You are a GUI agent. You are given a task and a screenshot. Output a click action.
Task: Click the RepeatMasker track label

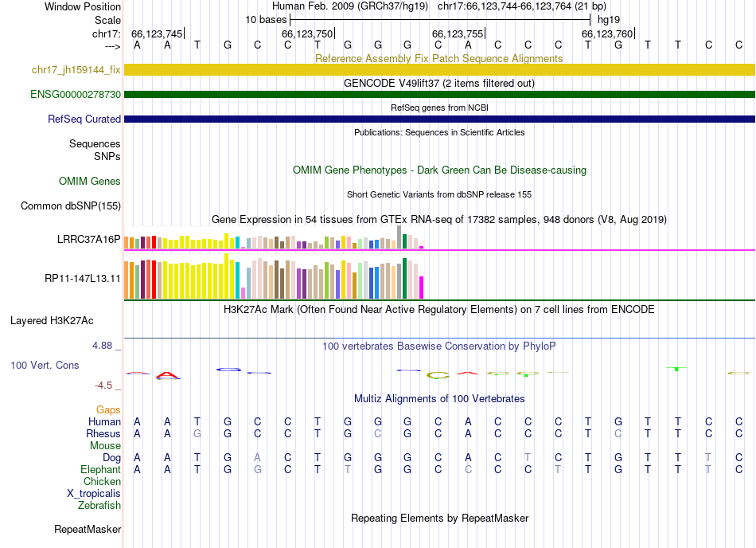(88, 529)
